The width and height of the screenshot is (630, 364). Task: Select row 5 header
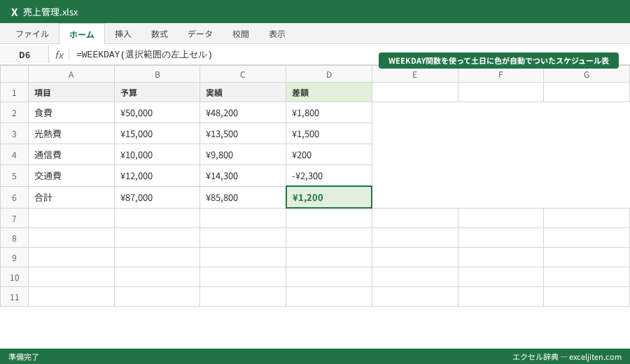tap(14, 176)
